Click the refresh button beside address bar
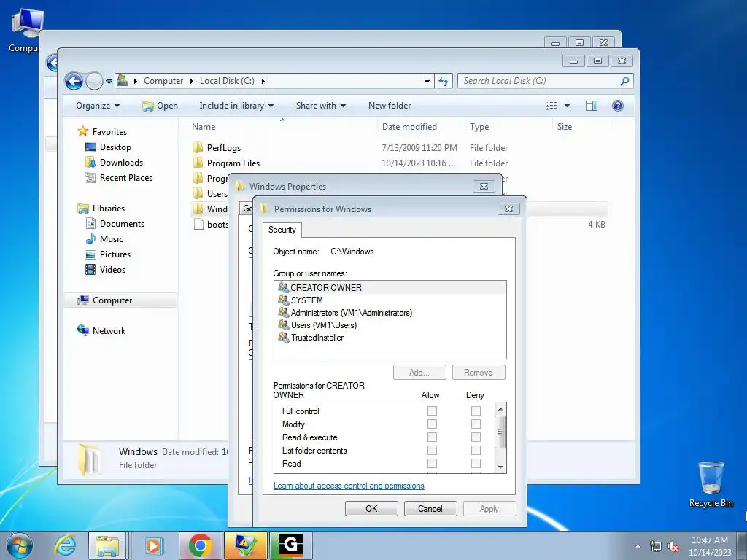 point(444,81)
